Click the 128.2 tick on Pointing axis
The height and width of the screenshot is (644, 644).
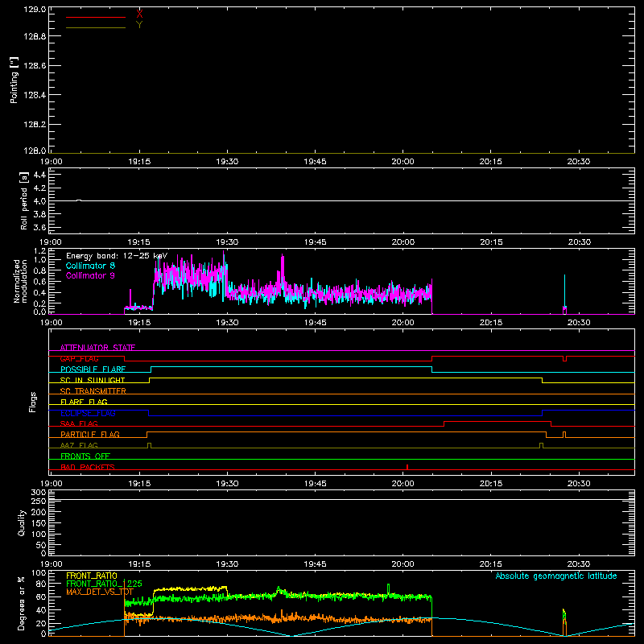(35, 125)
